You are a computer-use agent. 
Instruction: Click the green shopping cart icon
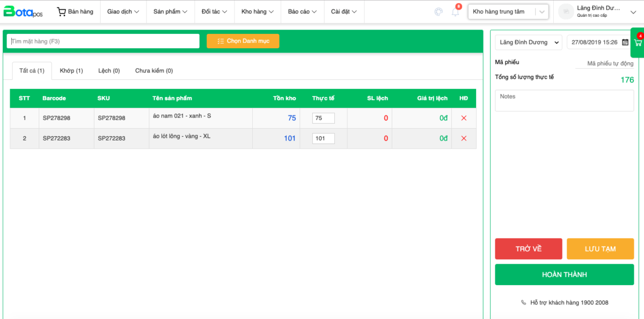click(x=638, y=43)
